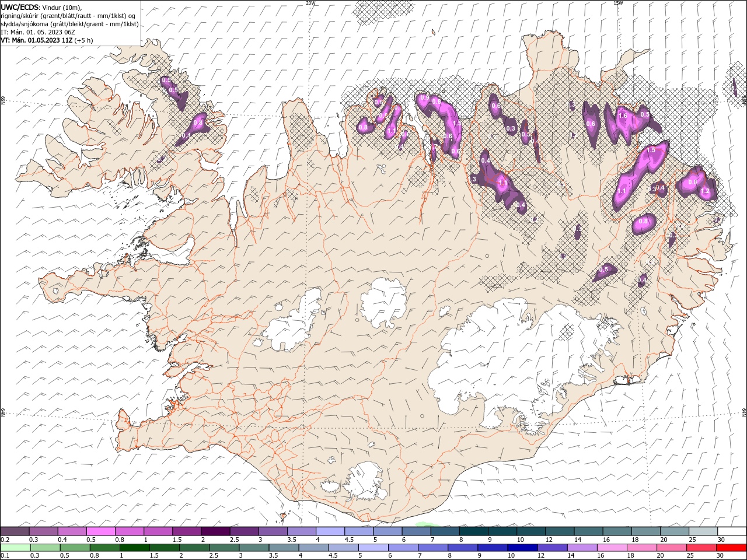Pick the top-row swatch labeled 6
The image size is (747, 560).
coord(416,531)
